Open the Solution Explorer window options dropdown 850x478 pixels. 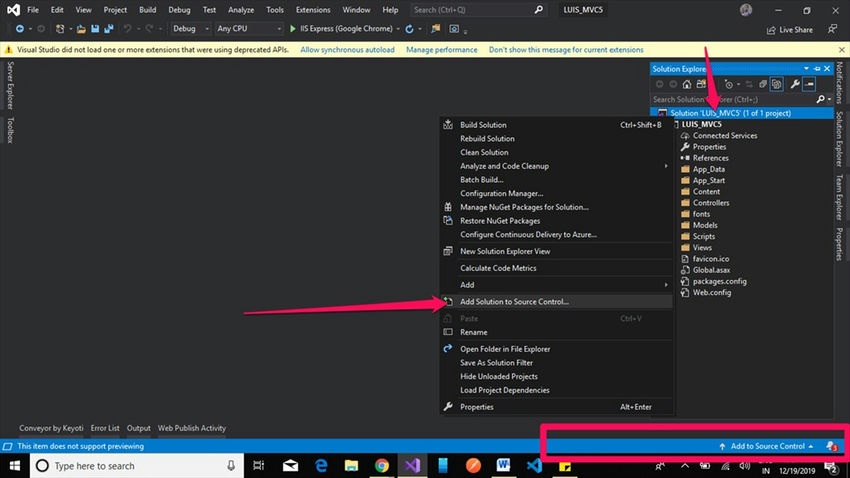point(806,69)
